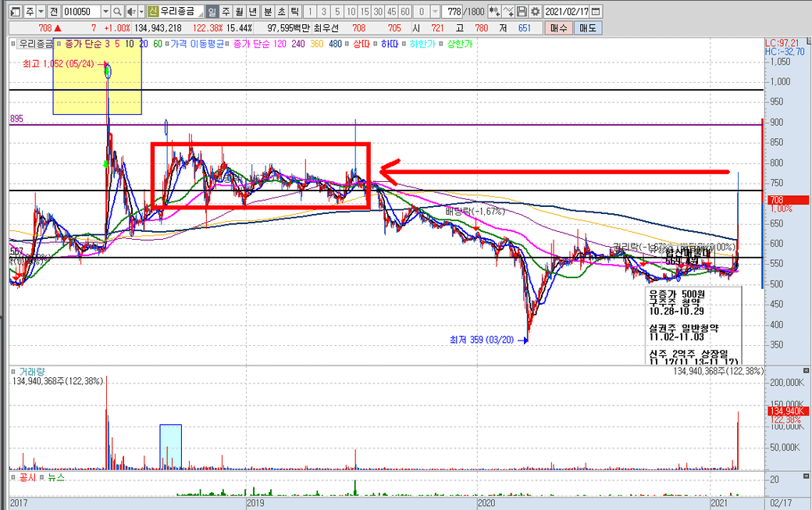The height and width of the screenshot is (510, 812).
Task: Click the date input field 2021/02/17
Action: (x=566, y=12)
